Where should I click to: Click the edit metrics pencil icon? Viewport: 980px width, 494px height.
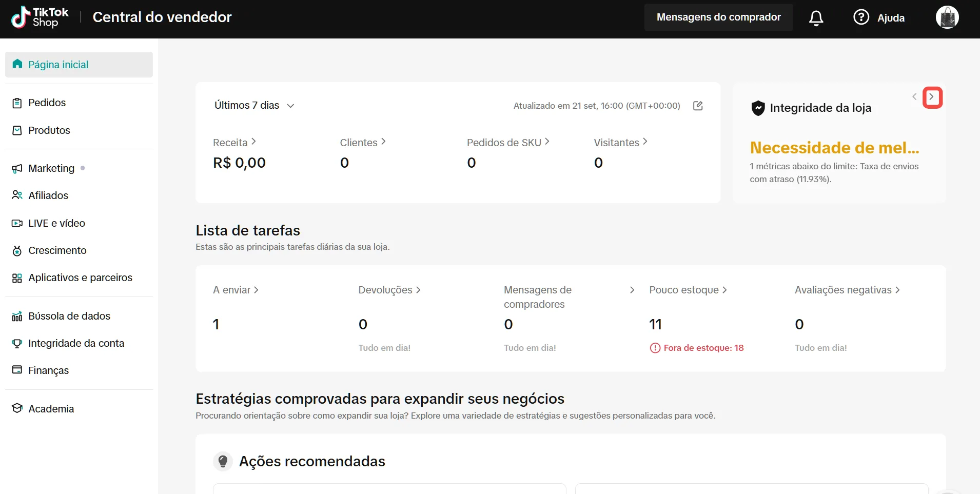pyautogui.click(x=698, y=106)
